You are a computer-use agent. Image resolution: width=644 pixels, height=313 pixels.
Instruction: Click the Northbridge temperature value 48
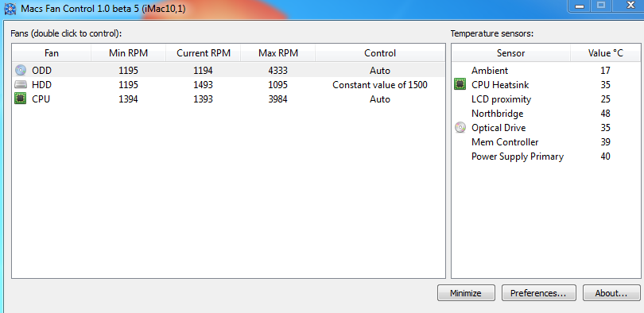pos(605,114)
